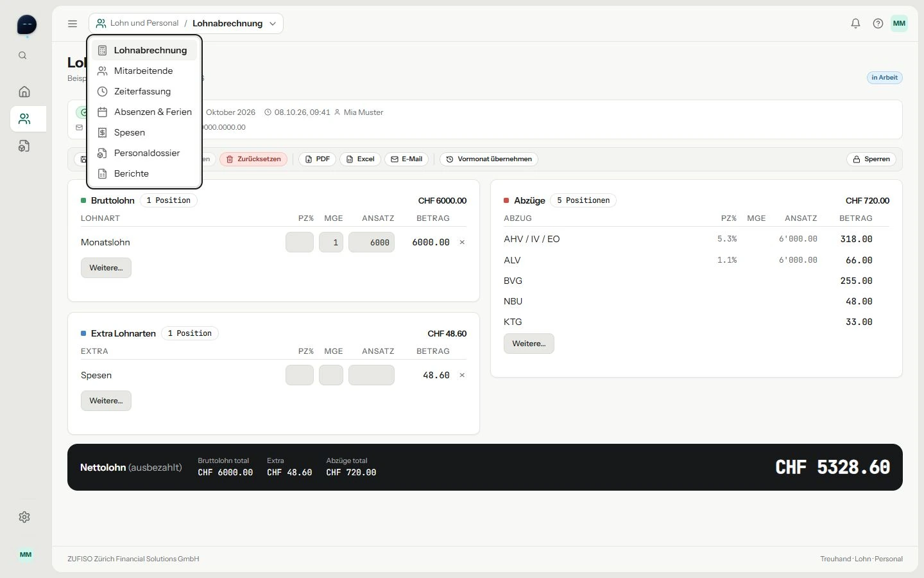Go to Home in the left sidebar

click(24, 92)
